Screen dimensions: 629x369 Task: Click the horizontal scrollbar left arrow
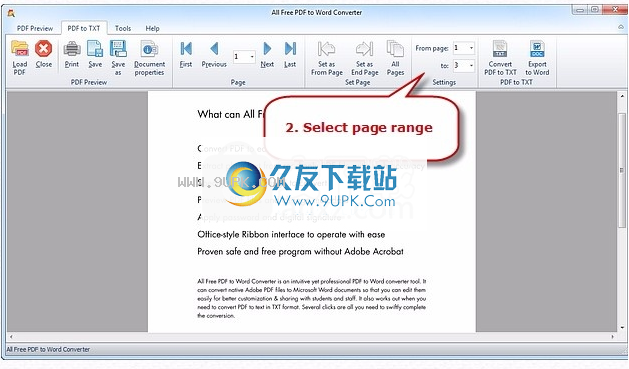point(11,337)
